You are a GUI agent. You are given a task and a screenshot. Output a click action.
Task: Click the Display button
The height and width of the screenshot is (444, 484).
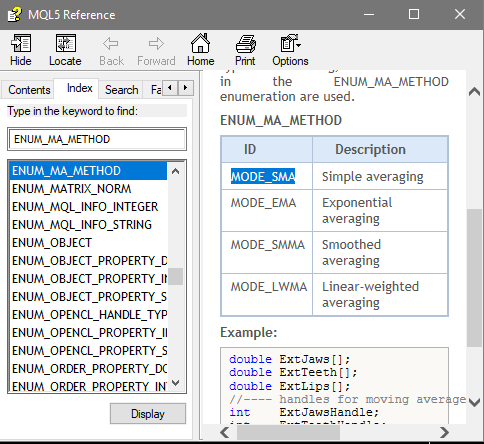point(148,414)
